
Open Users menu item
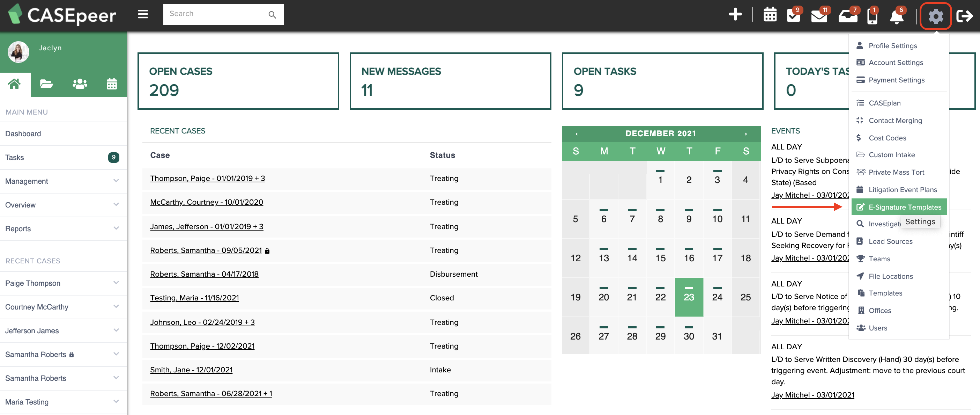click(877, 328)
